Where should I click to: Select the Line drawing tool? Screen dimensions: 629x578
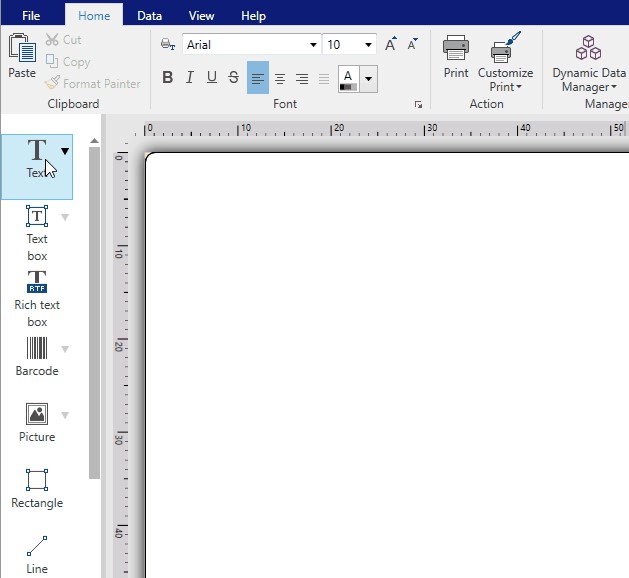[x=37, y=554]
